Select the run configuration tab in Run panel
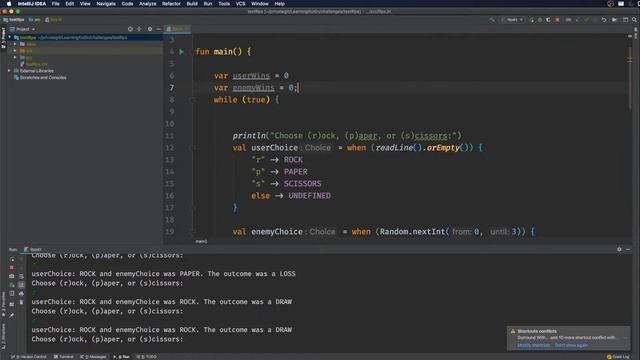The height and width of the screenshot is (360, 640). (x=33, y=249)
